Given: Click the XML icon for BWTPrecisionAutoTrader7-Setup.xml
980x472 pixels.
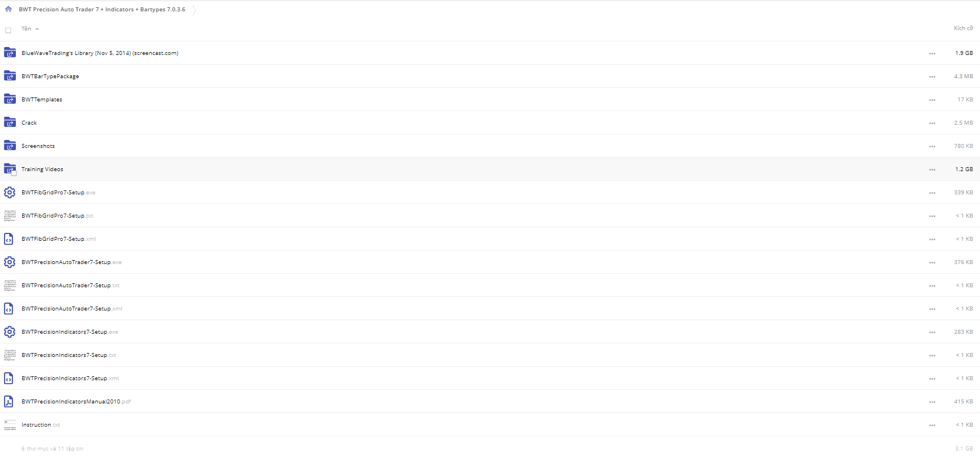Looking at the screenshot, I should (8, 309).
